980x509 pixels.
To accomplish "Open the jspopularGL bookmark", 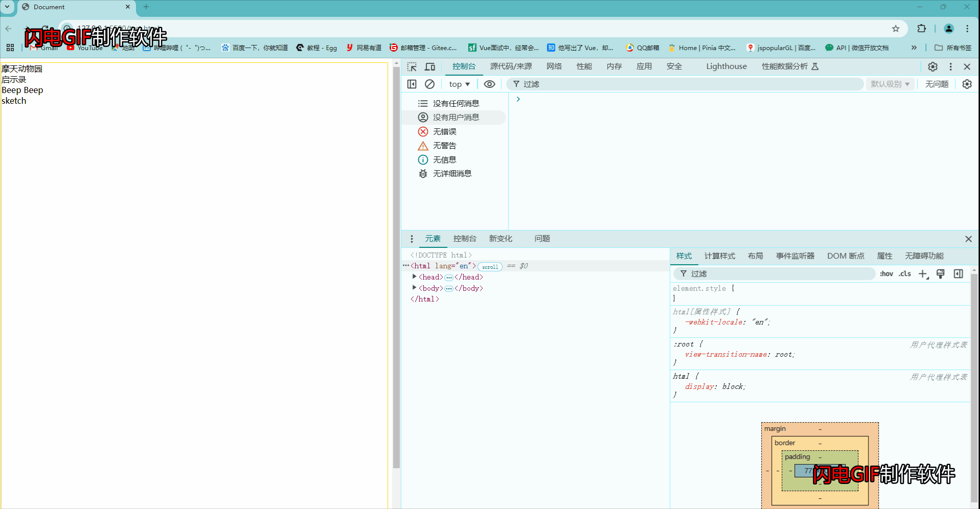I will click(x=781, y=48).
